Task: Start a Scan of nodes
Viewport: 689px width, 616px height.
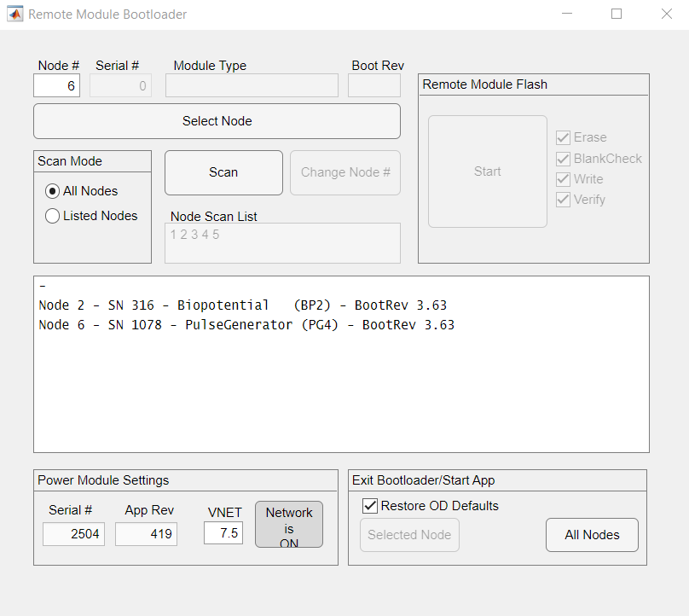Action: coord(223,172)
